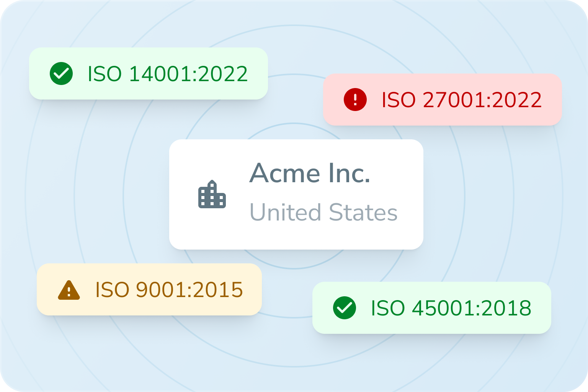Click the amber warning triangle icon
The image size is (588, 392).
[x=69, y=290]
